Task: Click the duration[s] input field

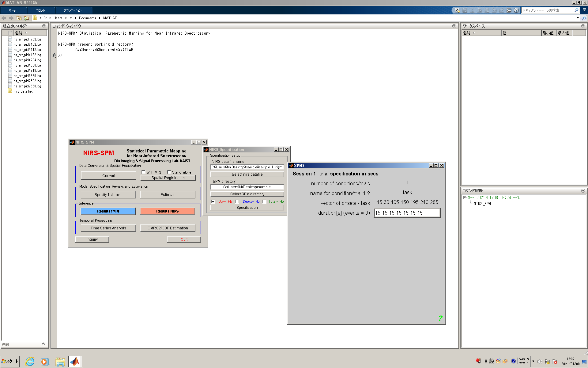Action: pos(407,213)
